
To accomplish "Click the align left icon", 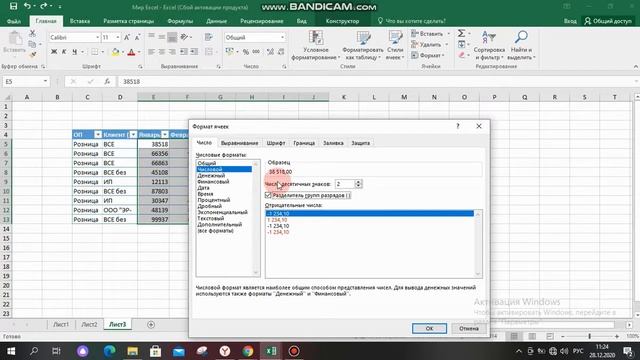I will pos(151,52).
